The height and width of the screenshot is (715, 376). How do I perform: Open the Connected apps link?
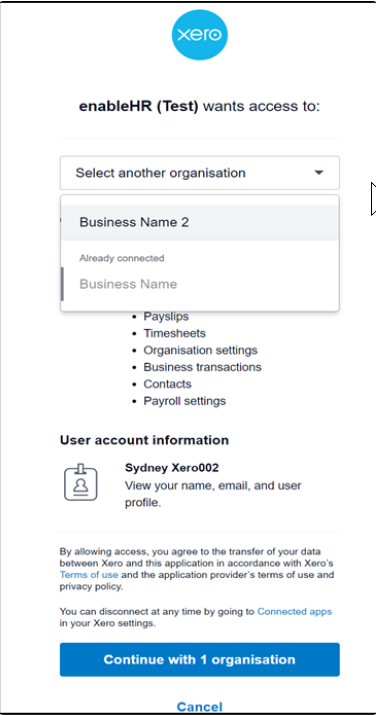point(294,611)
